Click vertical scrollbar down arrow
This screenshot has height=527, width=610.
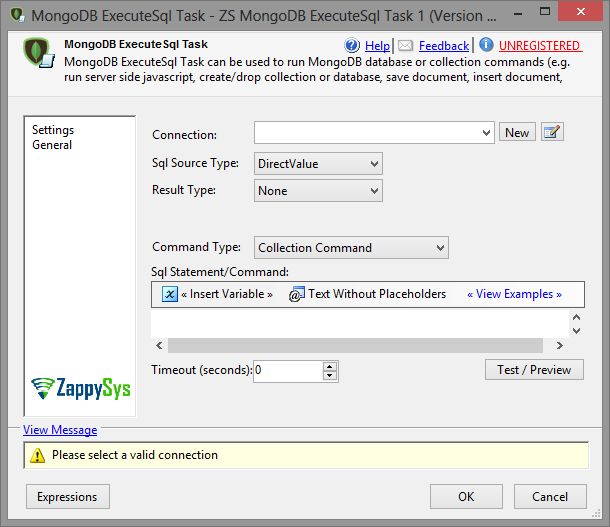pos(577,331)
